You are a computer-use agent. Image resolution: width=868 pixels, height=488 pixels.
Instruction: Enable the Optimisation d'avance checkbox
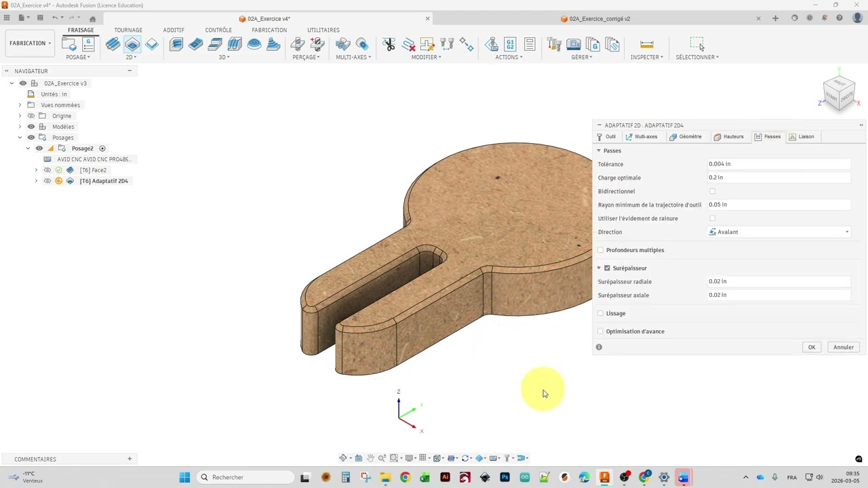point(600,331)
